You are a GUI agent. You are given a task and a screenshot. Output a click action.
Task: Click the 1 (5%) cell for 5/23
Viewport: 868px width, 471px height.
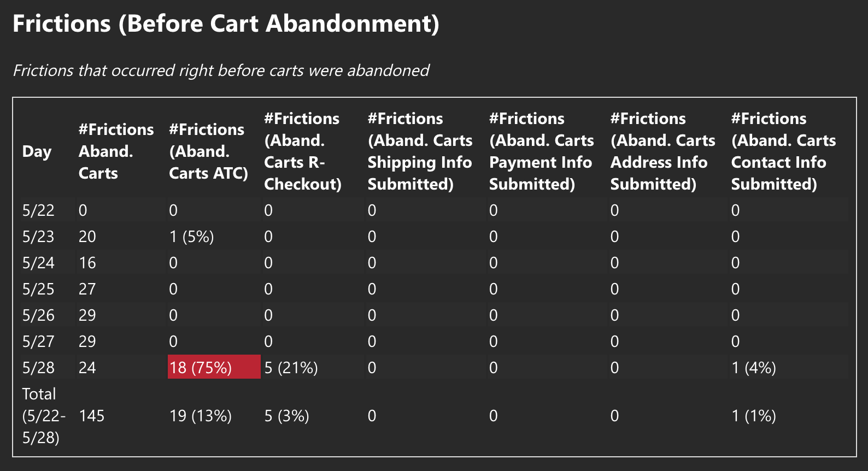click(191, 237)
